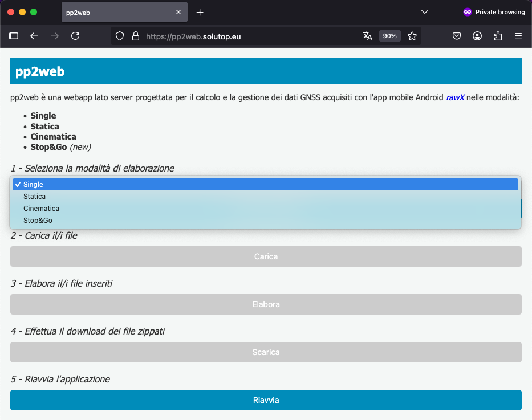
Task: Choose Statica in the mode dropdown
Action: 265,197
